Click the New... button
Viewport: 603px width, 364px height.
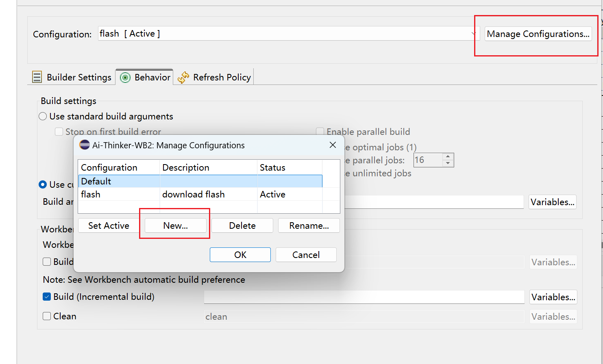[175, 225]
